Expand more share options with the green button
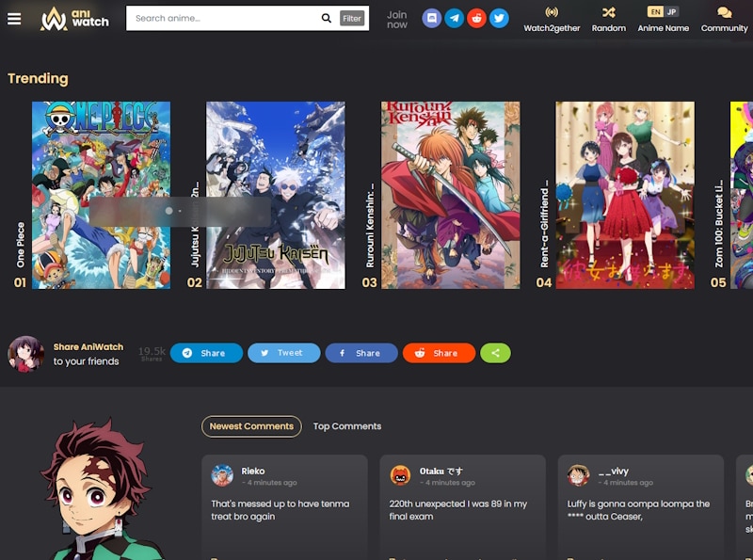 (495, 353)
